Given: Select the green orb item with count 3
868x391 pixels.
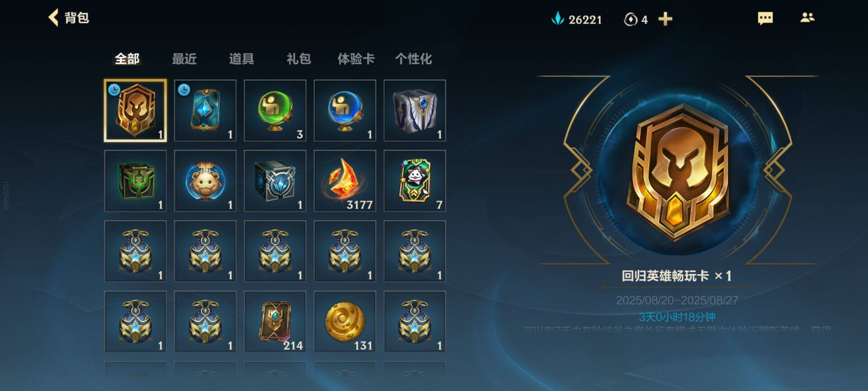Looking at the screenshot, I should [x=275, y=111].
